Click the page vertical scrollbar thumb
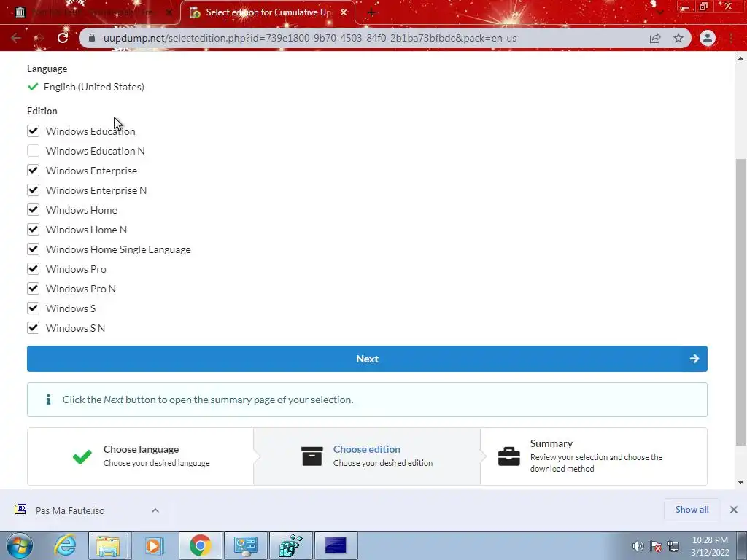Screen dimensions: 747x560 741,302
